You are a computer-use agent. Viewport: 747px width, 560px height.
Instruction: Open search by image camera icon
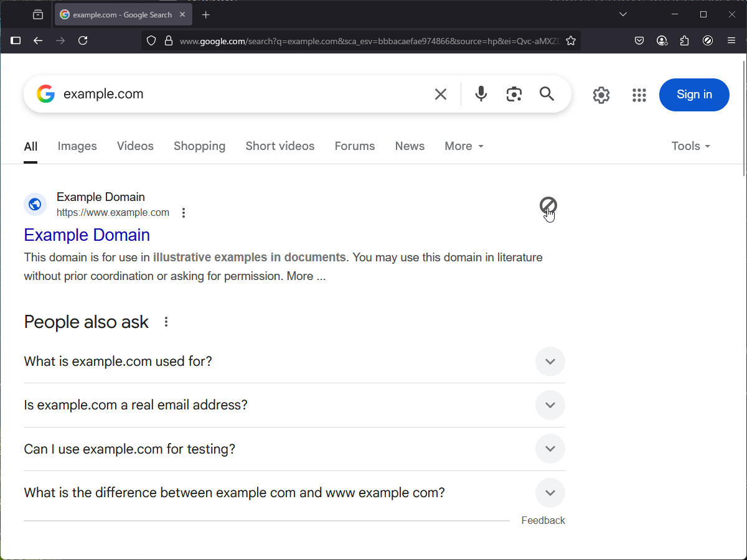(x=514, y=94)
